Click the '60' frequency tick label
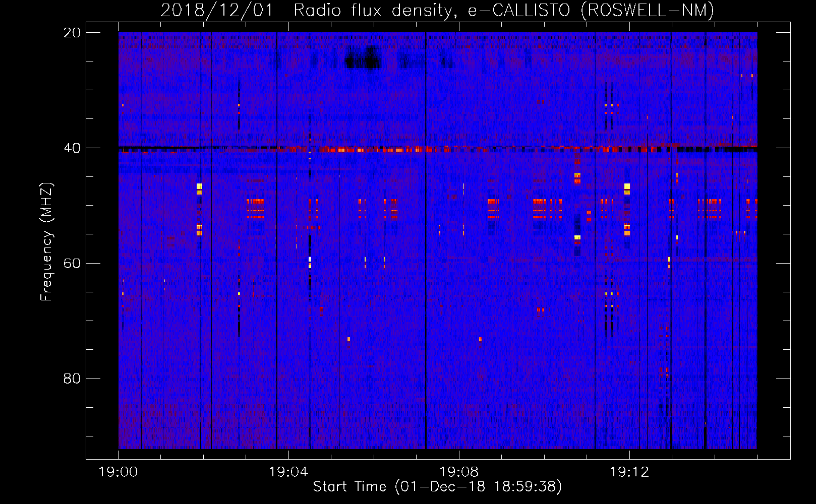 coord(72,263)
